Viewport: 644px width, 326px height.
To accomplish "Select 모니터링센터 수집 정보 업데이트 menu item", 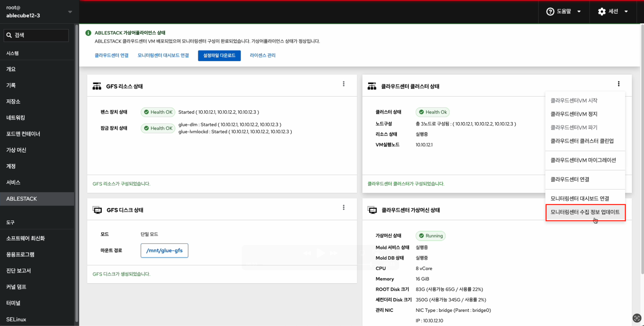I will tap(585, 212).
